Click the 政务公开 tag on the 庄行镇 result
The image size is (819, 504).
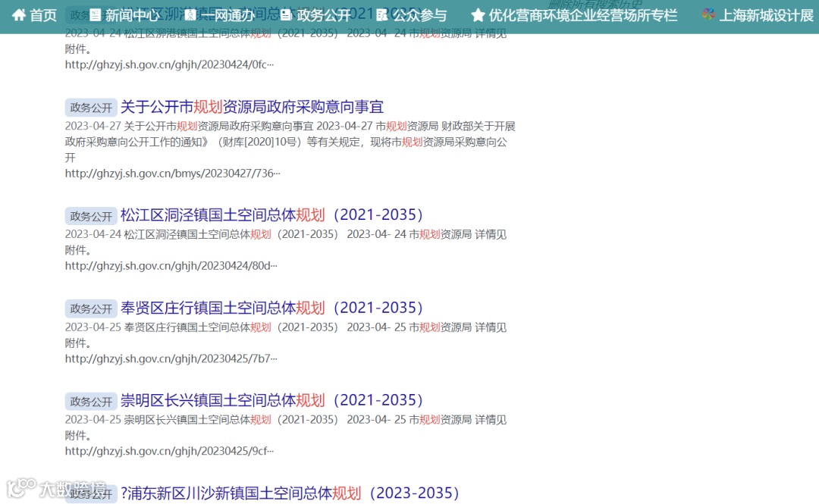click(x=91, y=308)
